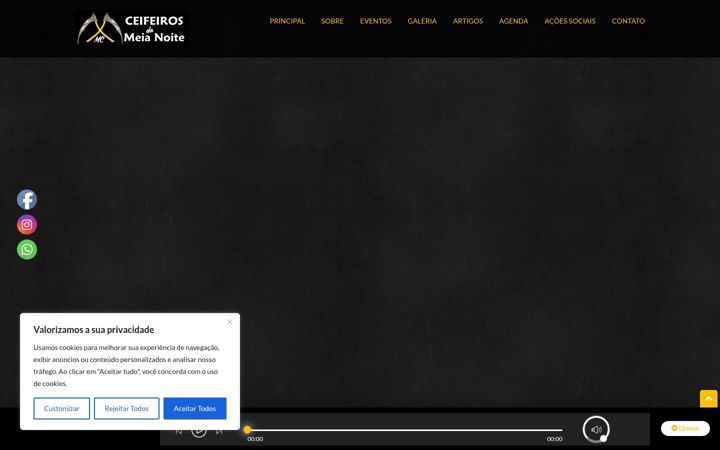Click the audio progress bar
The height and width of the screenshot is (450, 720).
click(x=405, y=430)
